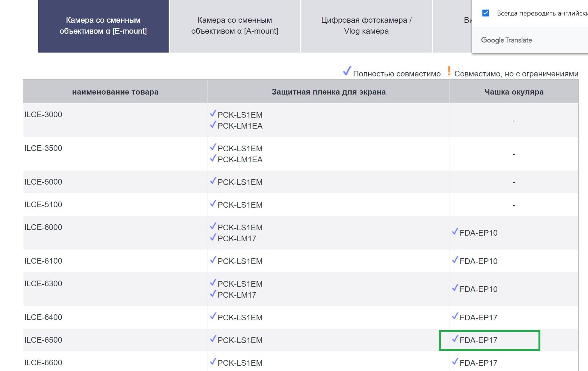Click the checkmark beside PCK-LS1EM for ILCE-5000
Viewport: 588px width, 371px height.
pyautogui.click(x=213, y=181)
